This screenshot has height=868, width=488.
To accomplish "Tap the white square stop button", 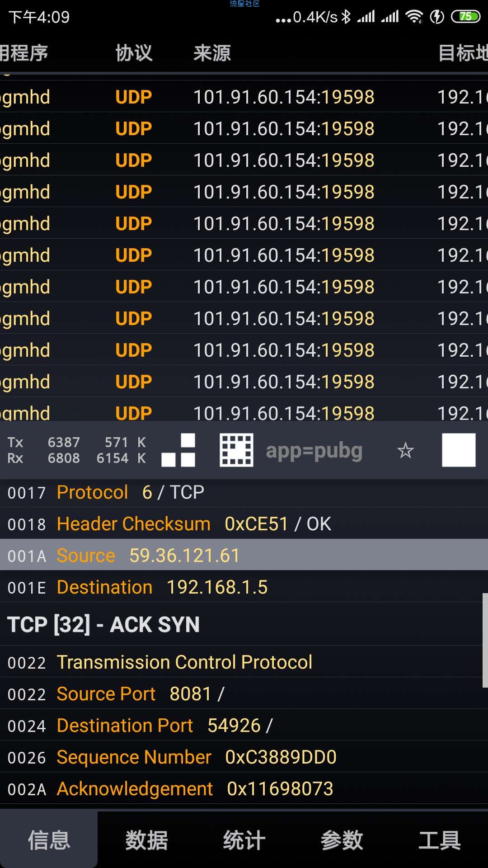I will click(x=459, y=450).
